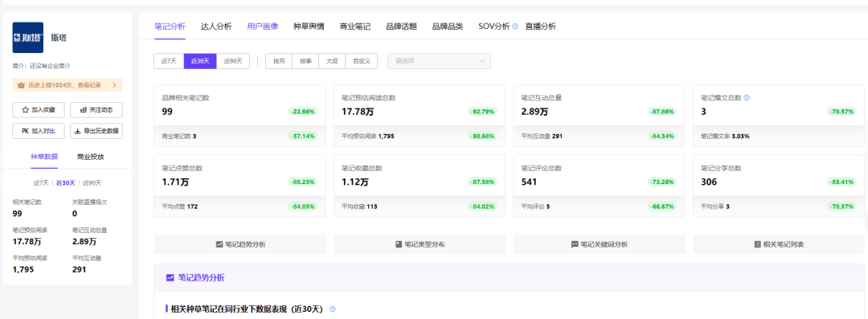Click the 加入收藏 button

click(x=39, y=109)
